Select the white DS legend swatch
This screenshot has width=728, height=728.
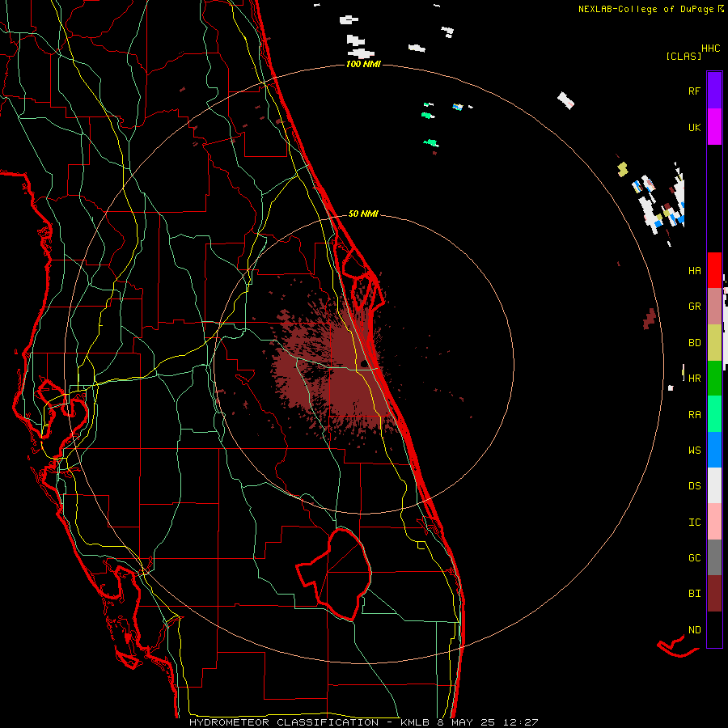tap(714, 485)
